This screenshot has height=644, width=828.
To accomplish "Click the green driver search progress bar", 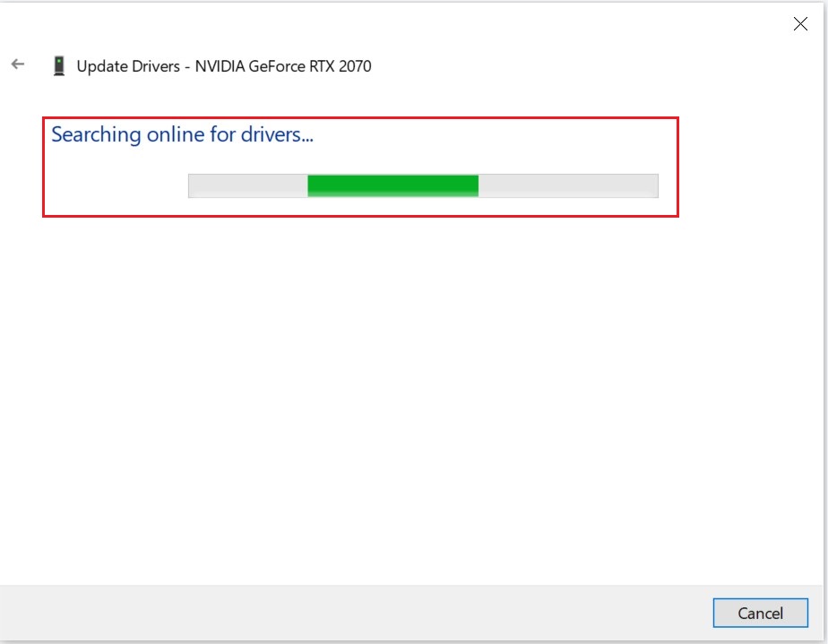I will (423, 185).
